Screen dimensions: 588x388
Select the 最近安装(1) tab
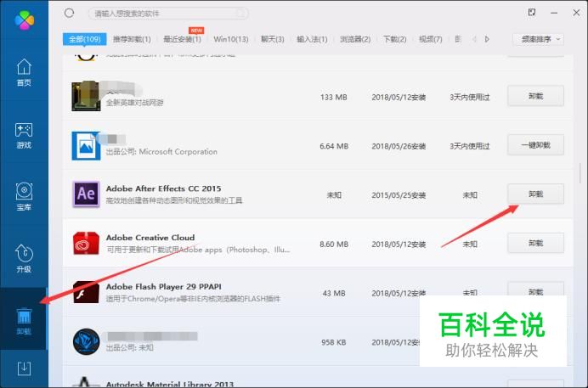[182, 39]
